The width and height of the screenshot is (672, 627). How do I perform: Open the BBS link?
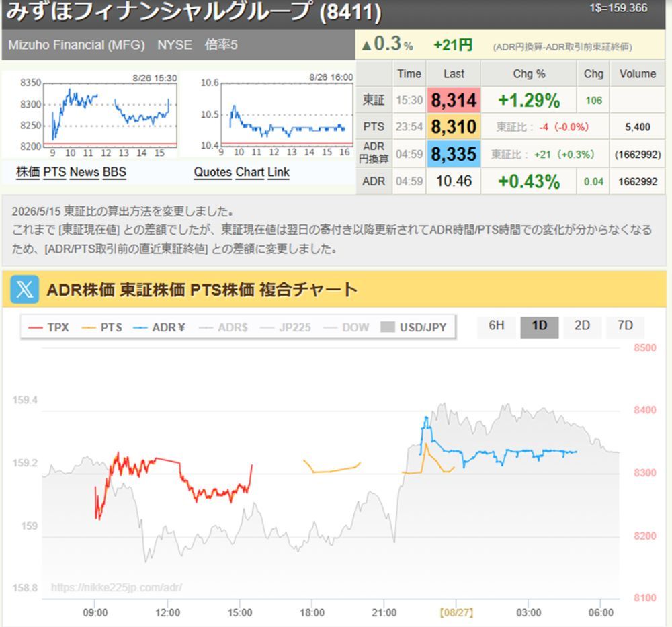114,172
